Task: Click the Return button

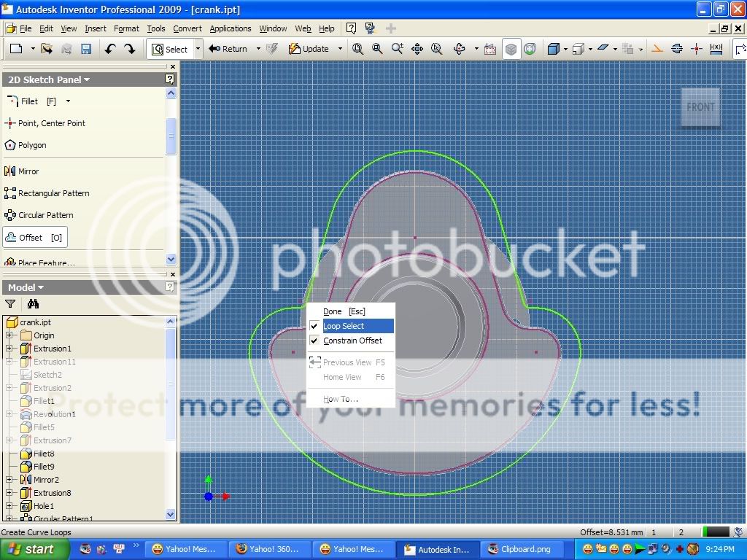Action: tap(228, 49)
